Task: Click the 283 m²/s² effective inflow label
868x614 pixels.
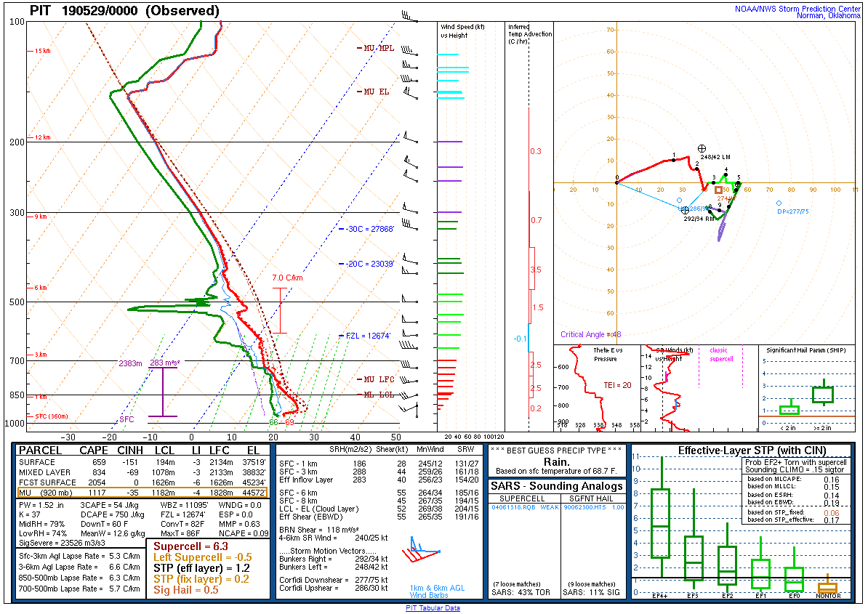Action: [x=165, y=363]
